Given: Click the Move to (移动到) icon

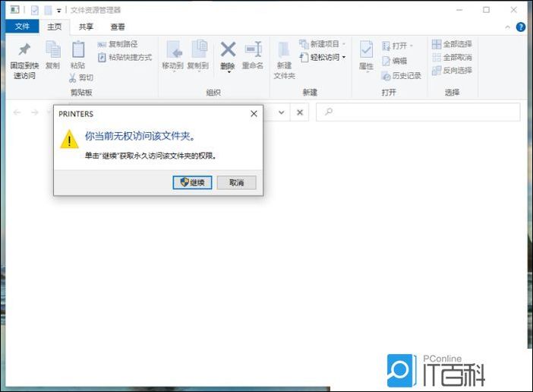Looking at the screenshot, I should click(x=175, y=49).
